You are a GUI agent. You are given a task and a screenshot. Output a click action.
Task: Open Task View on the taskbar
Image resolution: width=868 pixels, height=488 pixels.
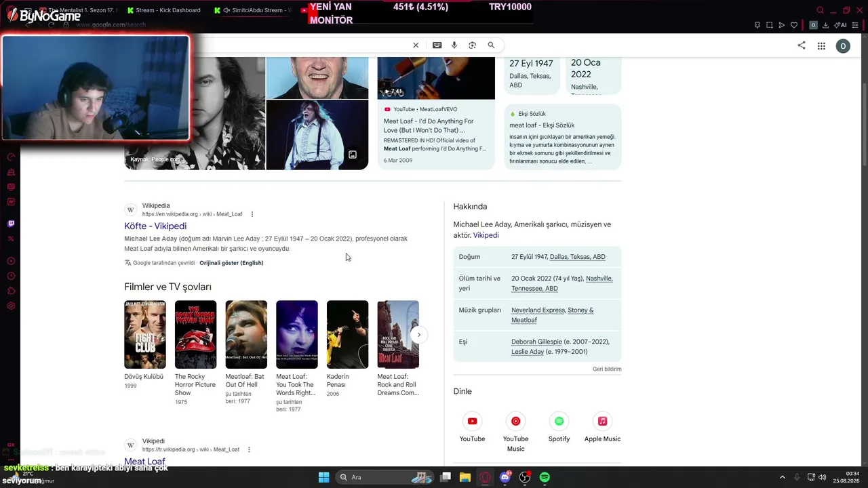pos(446,477)
